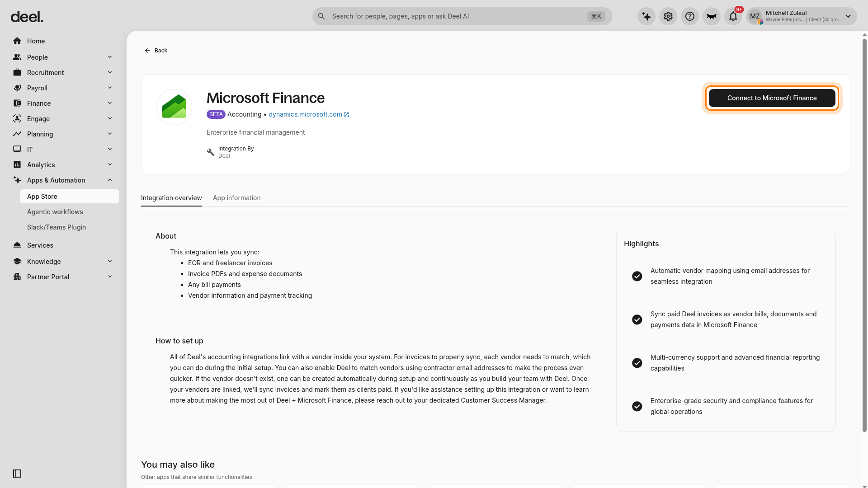Open the dynamics.microsoft.com link
Viewport: 868px width, 488px height.
(309, 114)
